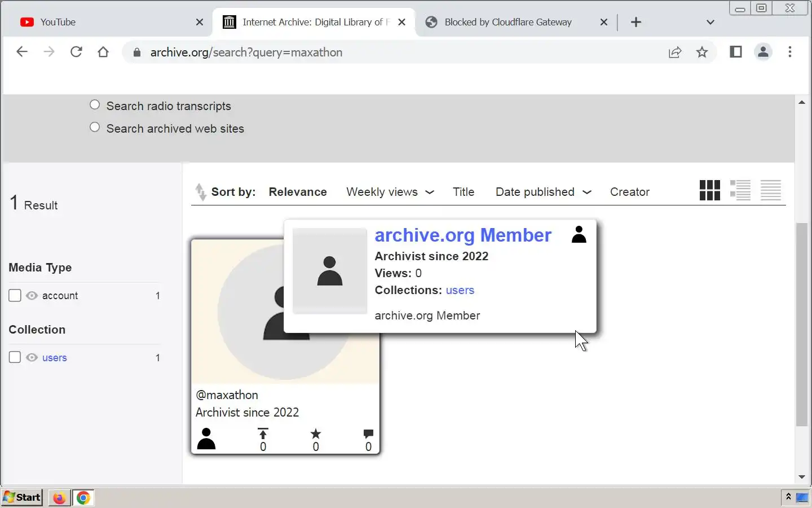Select Search archived web sites option
Image resolution: width=812 pixels, height=508 pixels.
95,128
